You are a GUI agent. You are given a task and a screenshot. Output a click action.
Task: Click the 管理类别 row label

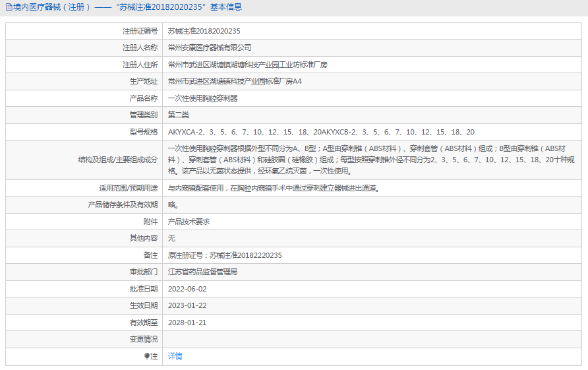point(144,115)
